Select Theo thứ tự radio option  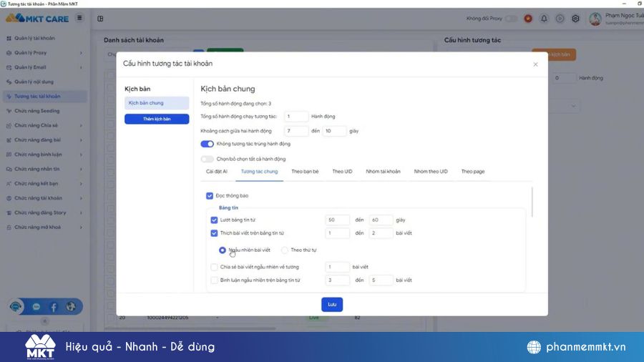click(x=285, y=250)
